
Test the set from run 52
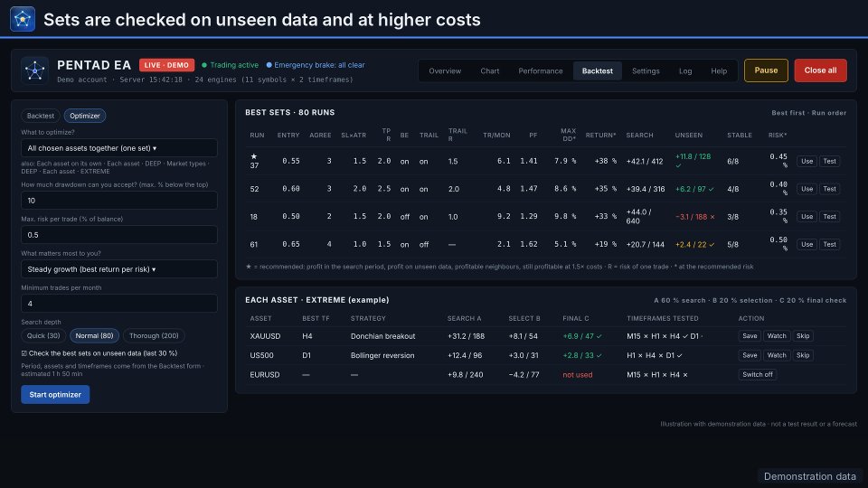pos(829,189)
